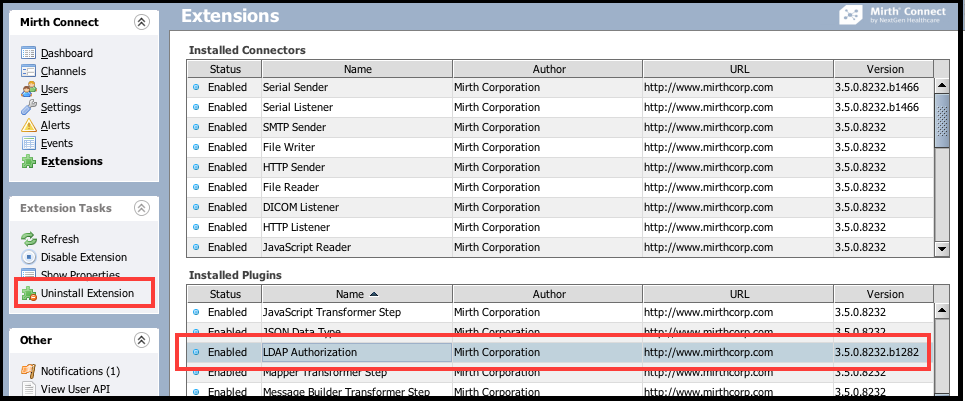Select the HTTP Sender connector name

tap(294, 167)
